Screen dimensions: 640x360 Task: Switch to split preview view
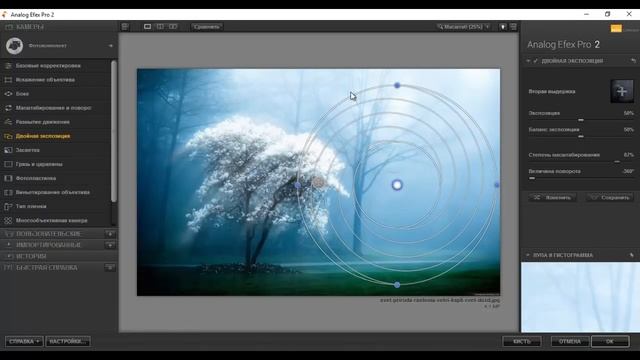(x=160, y=27)
